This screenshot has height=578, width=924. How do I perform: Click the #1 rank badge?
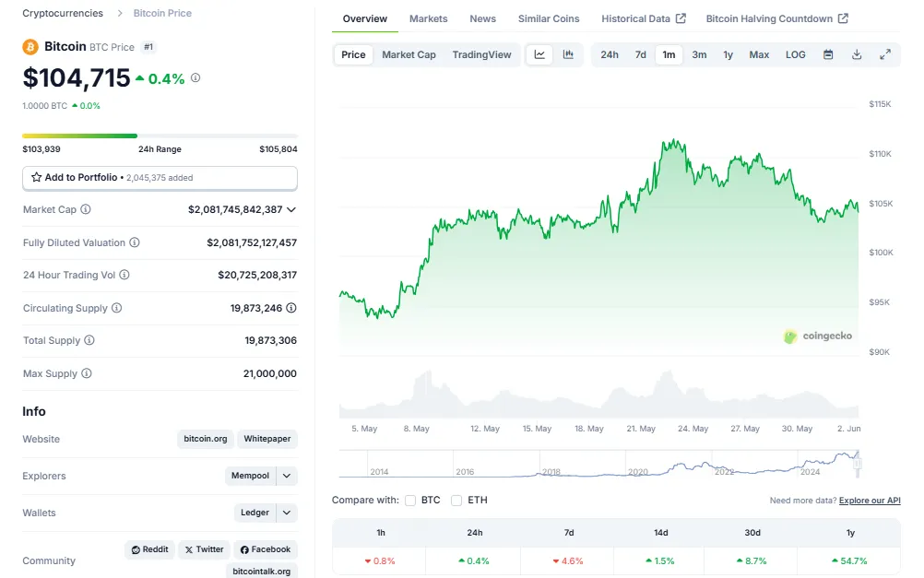[x=148, y=46]
